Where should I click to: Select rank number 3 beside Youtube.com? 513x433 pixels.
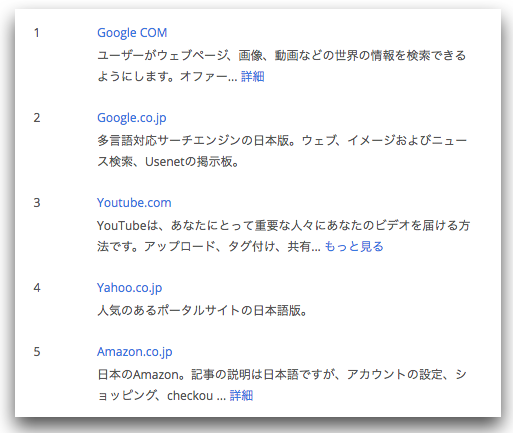[37, 203]
